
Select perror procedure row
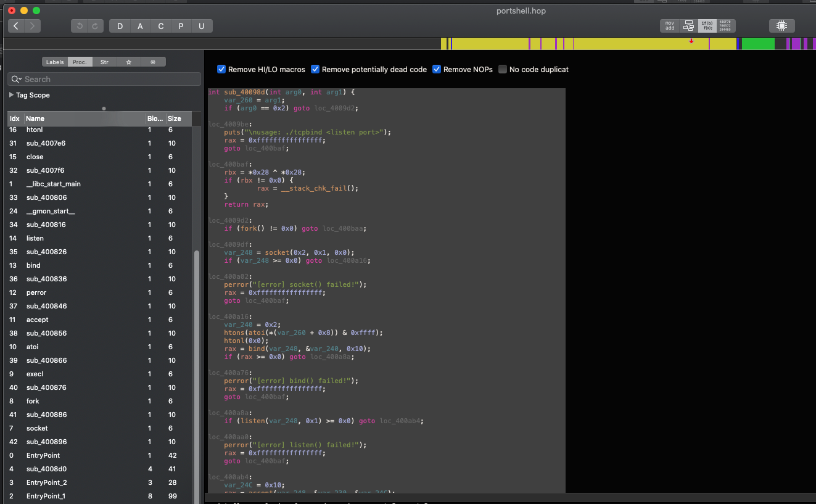click(x=99, y=292)
